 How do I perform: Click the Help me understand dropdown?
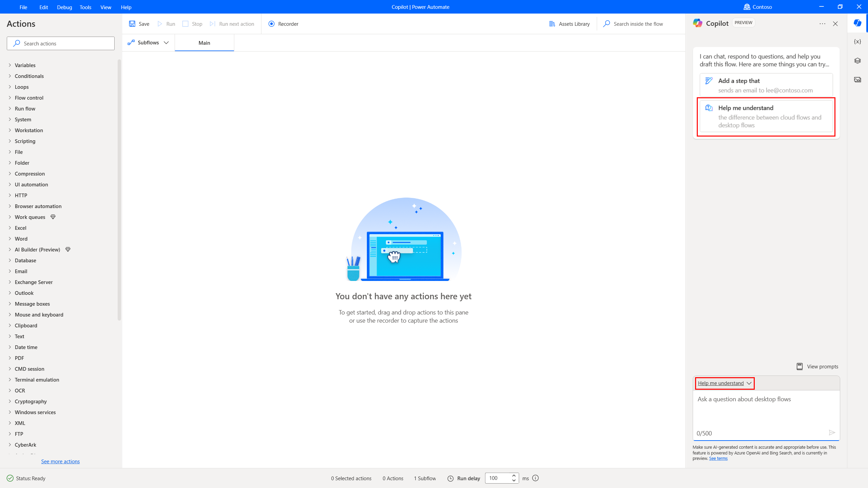point(724,383)
